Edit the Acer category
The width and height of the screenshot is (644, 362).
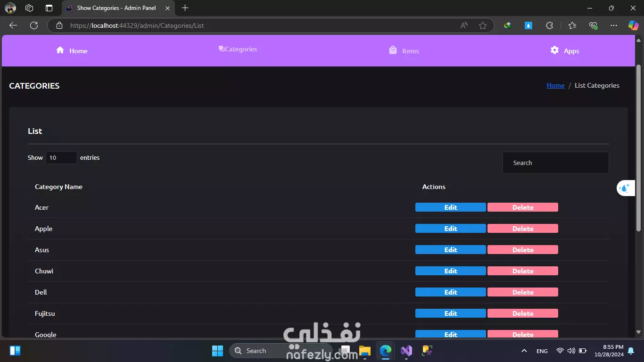451,207
